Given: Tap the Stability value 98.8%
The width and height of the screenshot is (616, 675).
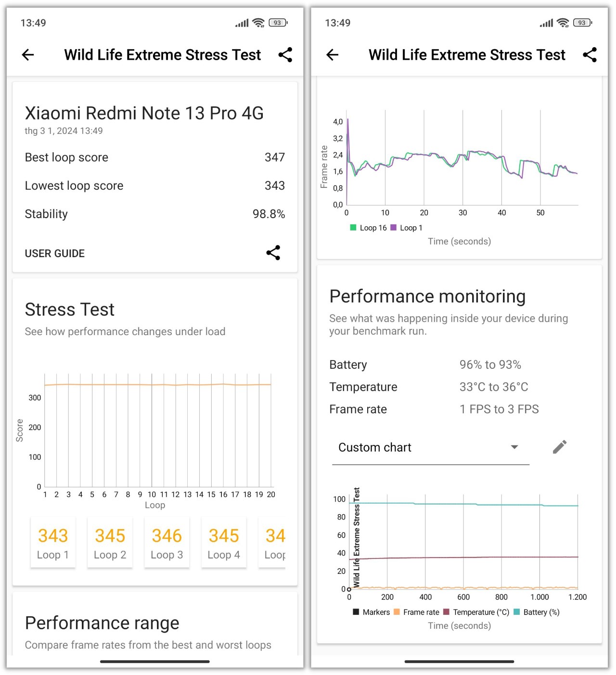Looking at the screenshot, I should coord(269,214).
